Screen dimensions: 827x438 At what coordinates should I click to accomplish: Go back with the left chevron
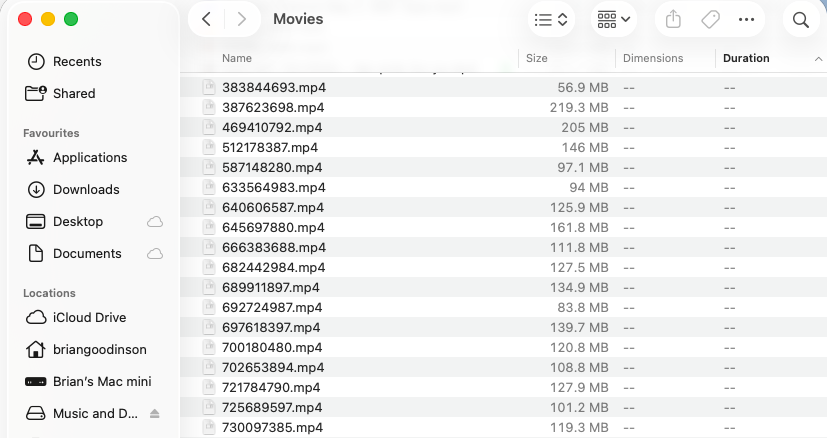[206, 19]
